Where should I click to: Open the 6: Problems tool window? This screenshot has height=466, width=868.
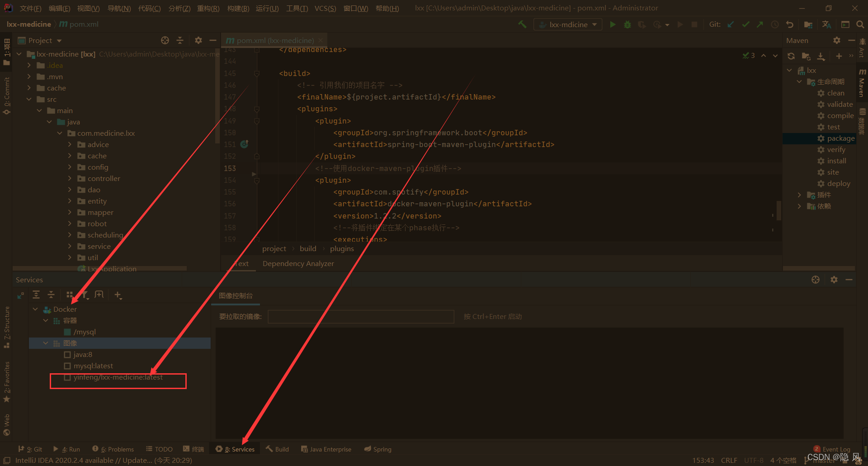point(113,449)
